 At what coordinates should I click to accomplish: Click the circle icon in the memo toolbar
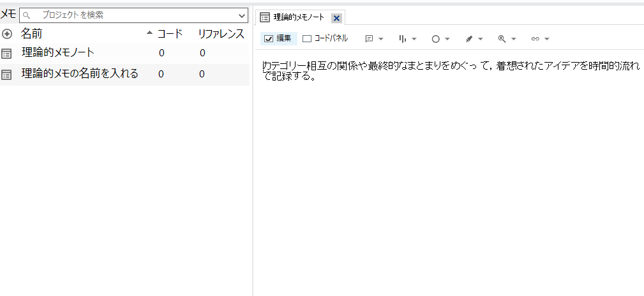coord(436,38)
